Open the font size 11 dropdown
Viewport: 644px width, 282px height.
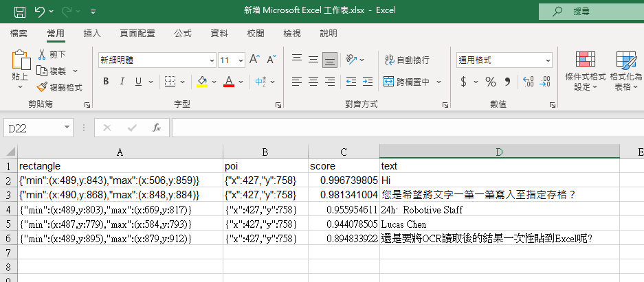(x=241, y=60)
